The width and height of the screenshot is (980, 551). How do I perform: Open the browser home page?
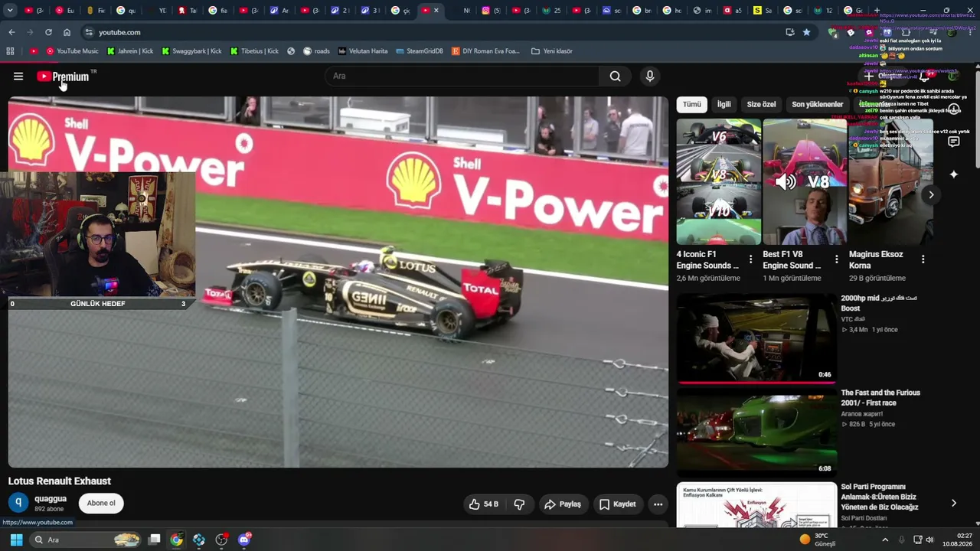click(67, 32)
